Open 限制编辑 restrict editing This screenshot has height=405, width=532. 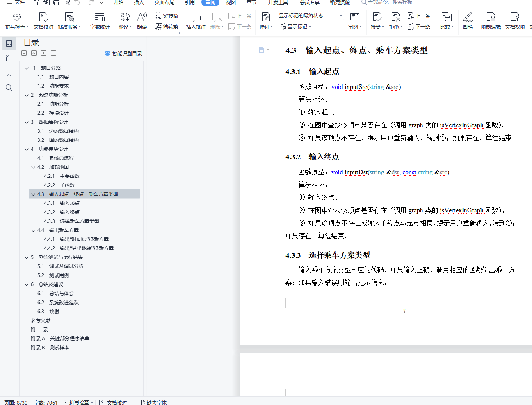point(491,21)
